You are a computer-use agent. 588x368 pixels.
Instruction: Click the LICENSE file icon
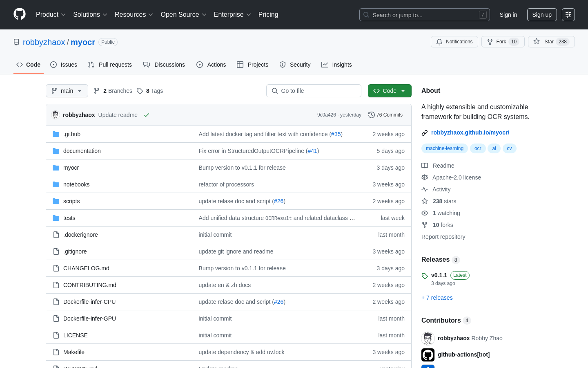56,335
